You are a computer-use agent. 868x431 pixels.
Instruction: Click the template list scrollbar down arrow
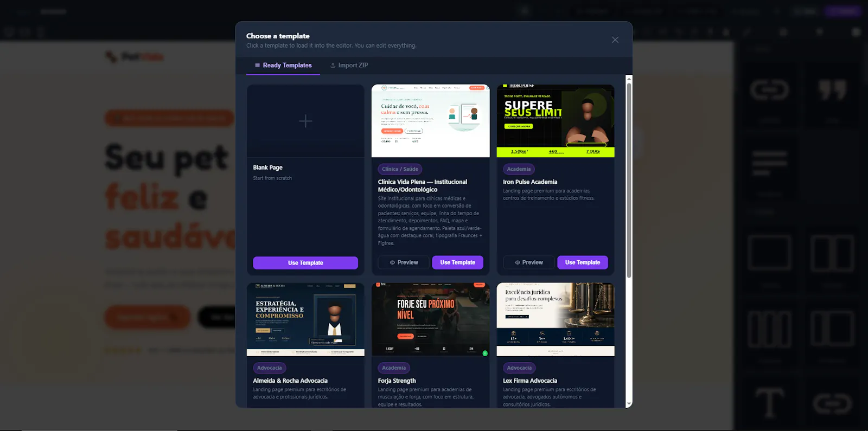pyautogui.click(x=629, y=404)
